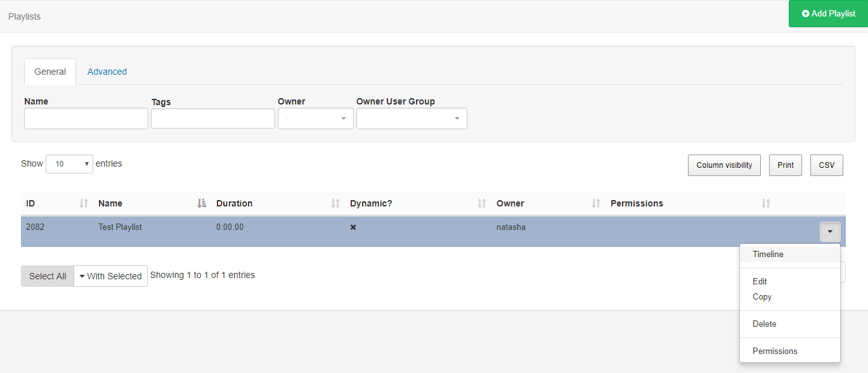The image size is (868, 373).
Task: Select the General tab
Action: click(50, 72)
